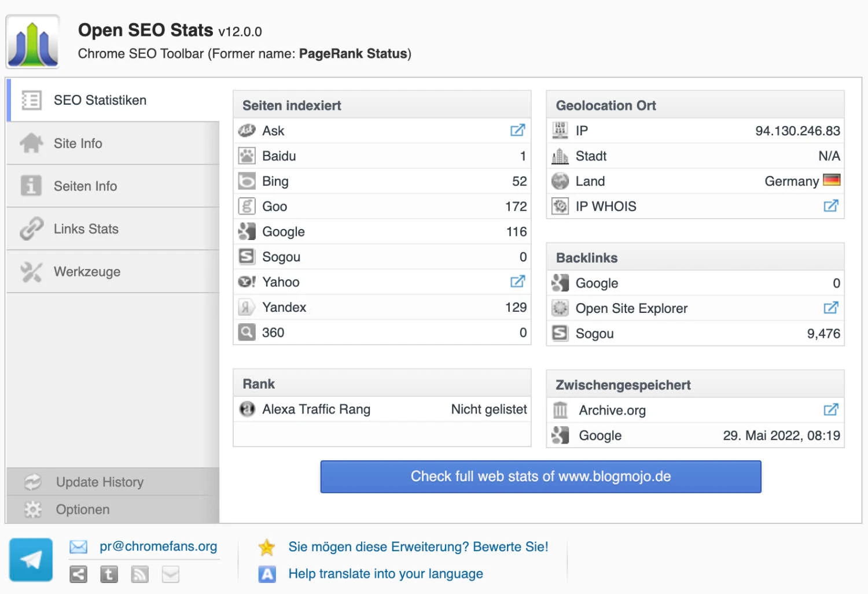Open the RSS feed icon

coord(139,574)
